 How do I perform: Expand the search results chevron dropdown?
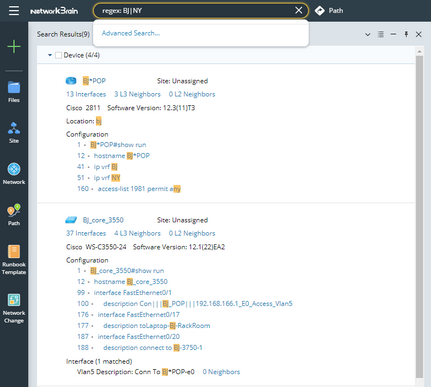tap(367, 34)
